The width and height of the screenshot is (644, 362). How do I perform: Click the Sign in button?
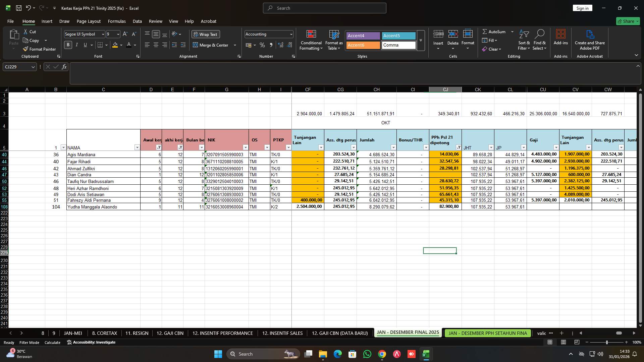582,8
